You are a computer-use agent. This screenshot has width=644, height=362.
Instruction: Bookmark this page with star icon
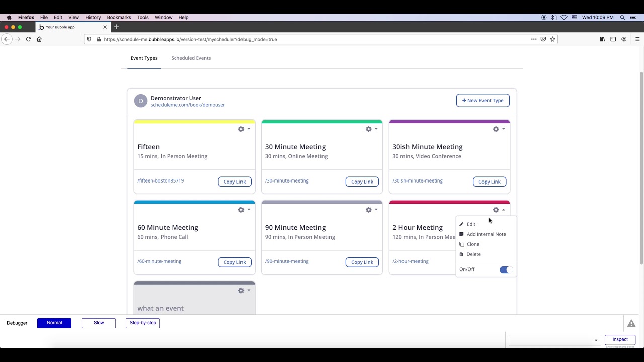click(553, 39)
